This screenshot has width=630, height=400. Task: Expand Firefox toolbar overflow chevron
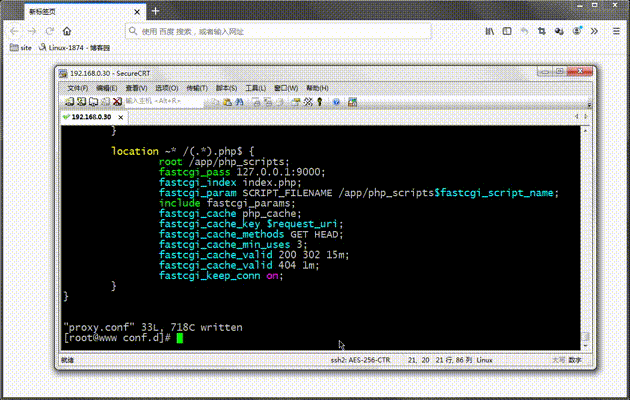pyautogui.click(x=594, y=31)
